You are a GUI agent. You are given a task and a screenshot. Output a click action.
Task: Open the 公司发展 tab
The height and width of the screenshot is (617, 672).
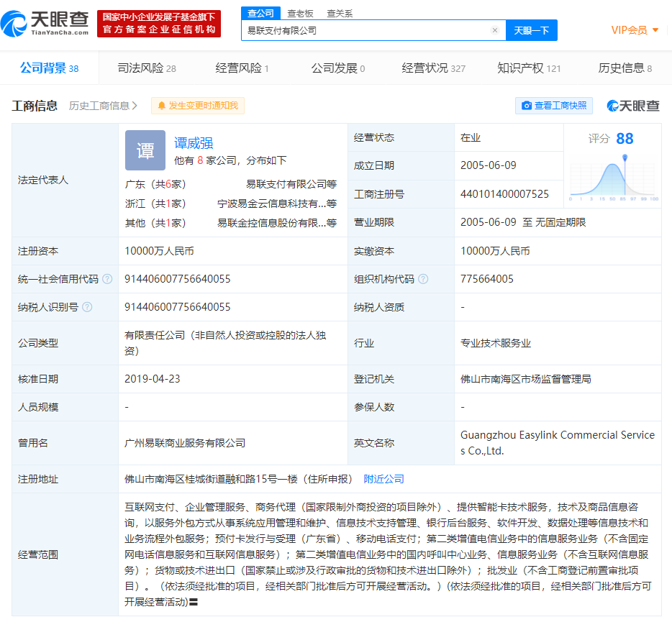pyautogui.click(x=338, y=68)
